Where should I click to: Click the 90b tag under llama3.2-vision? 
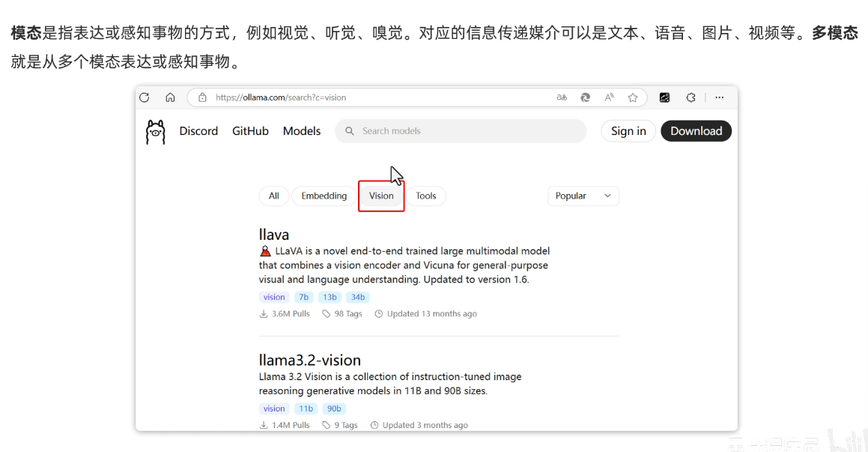click(334, 409)
